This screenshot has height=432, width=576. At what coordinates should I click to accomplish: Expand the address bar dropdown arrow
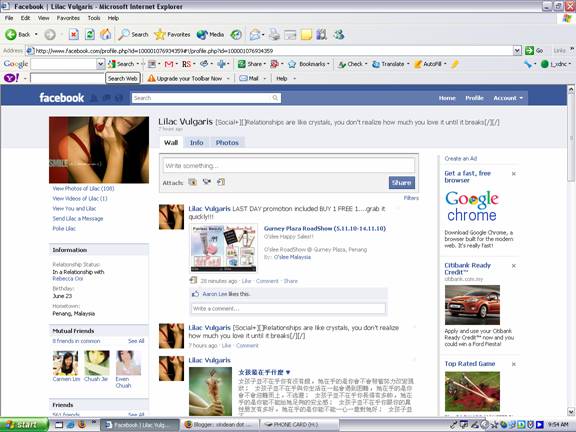pos(517,50)
